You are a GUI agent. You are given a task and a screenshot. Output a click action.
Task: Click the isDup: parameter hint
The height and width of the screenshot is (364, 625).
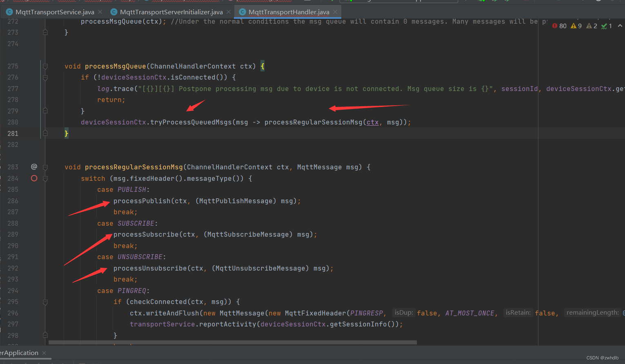tap(403, 313)
